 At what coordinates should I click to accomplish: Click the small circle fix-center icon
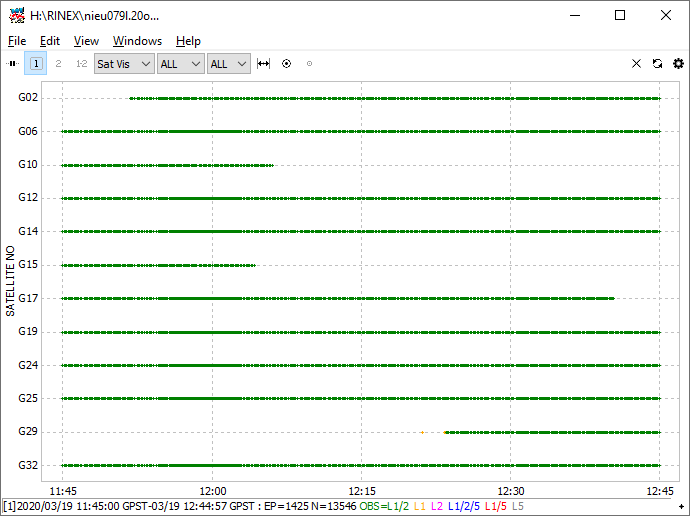[x=309, y=64]
